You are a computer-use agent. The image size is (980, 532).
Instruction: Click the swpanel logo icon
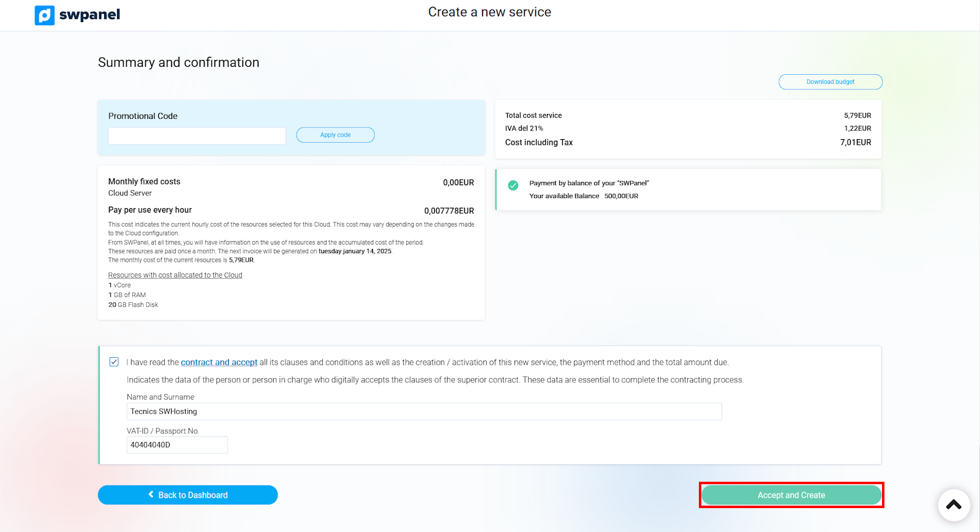45,15
